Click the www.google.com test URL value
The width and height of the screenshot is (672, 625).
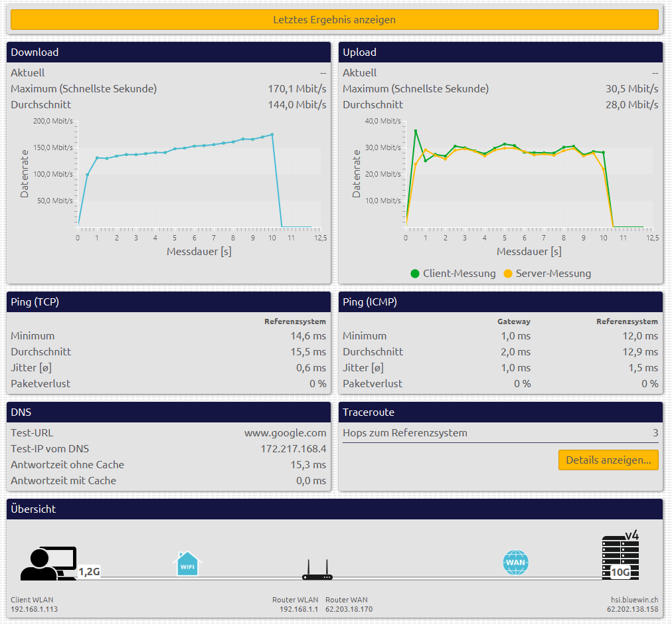click(286, 433)
